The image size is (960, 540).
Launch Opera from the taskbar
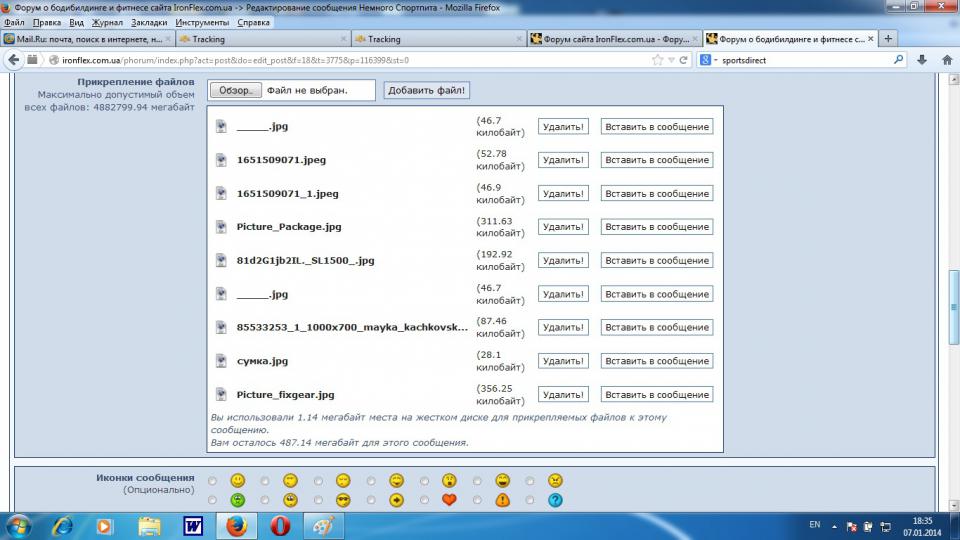tap(280, 525)
